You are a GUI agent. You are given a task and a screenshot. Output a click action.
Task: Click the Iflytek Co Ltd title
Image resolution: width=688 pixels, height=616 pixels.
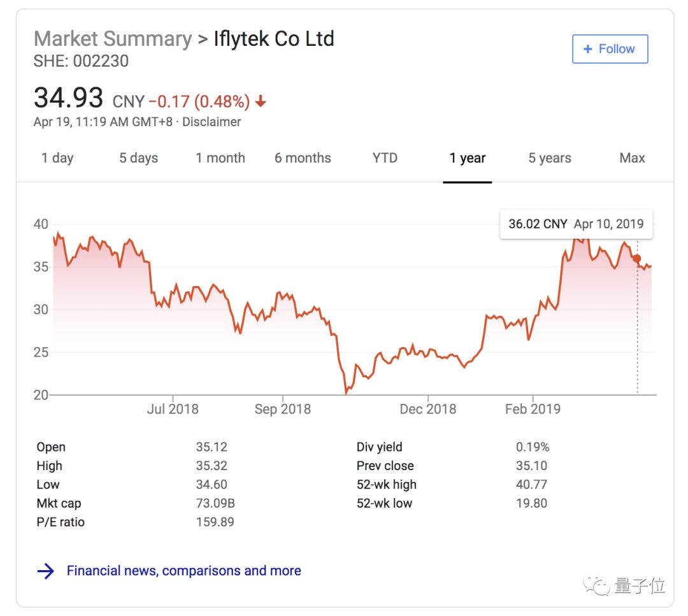(274, 39)
